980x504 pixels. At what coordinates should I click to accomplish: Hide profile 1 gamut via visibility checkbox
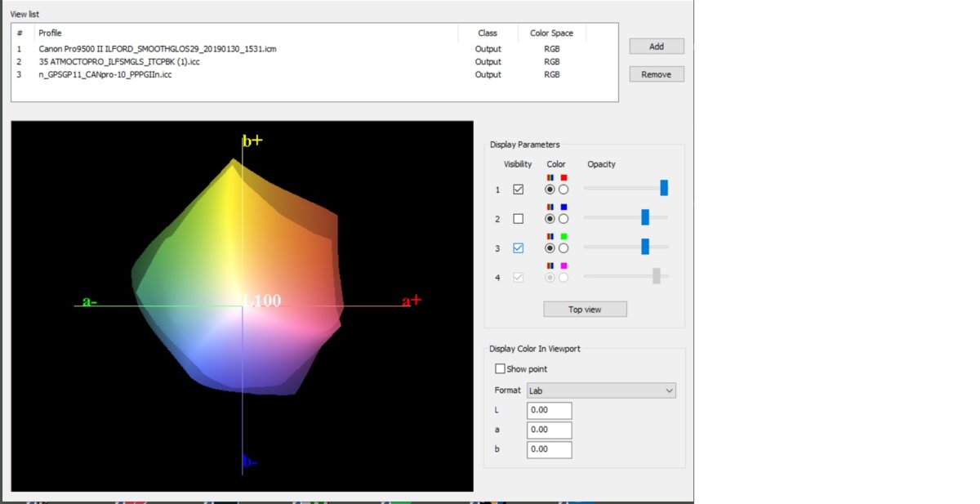click(518, 190)
